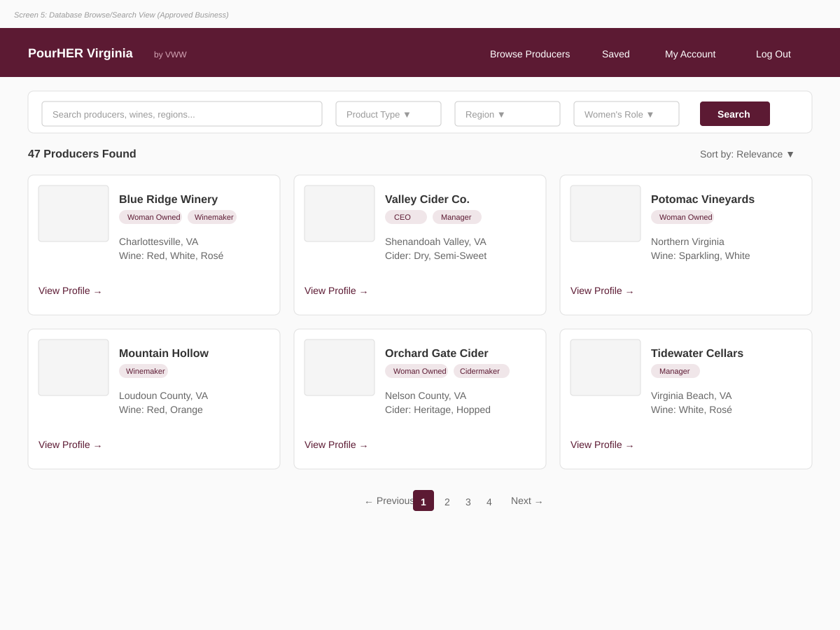Expand the Region filter dropdown
840x630 pixels.
pyautogui.click(x=507, y=114)
